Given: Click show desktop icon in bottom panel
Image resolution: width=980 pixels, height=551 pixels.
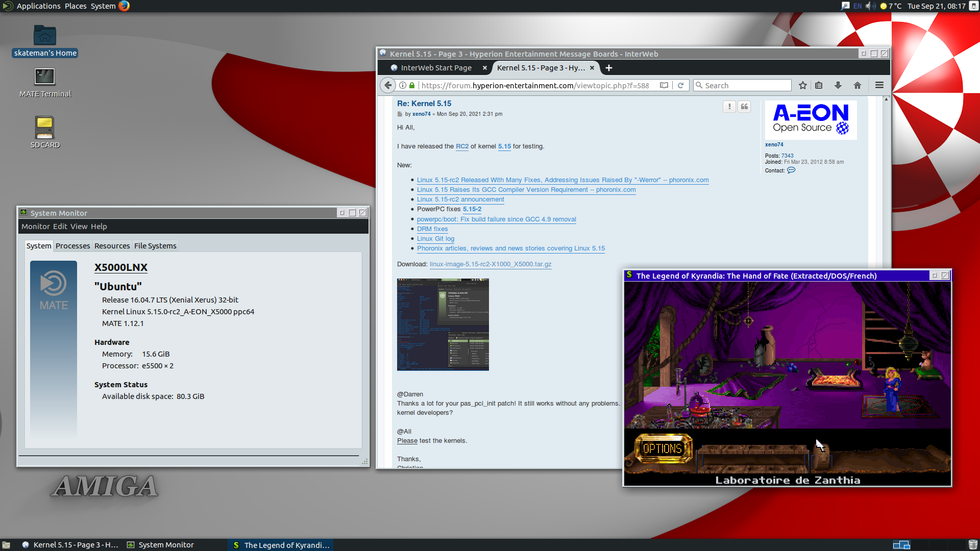Looking at the screenshot, I should click(x=6, y=545).
